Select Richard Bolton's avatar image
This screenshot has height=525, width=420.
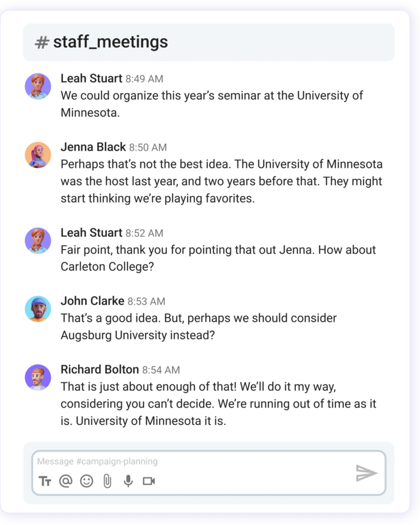tap(38, 377)
